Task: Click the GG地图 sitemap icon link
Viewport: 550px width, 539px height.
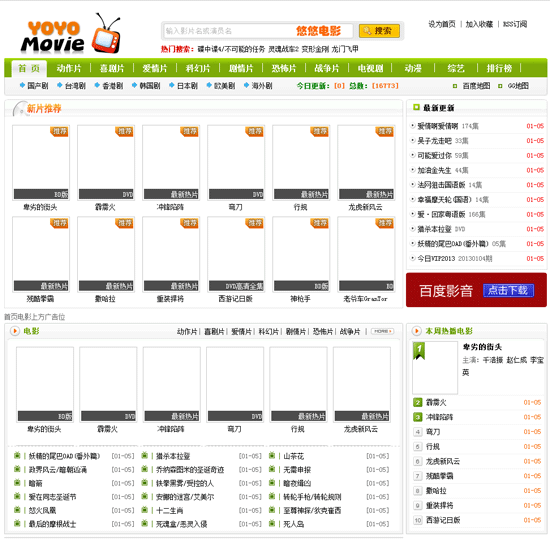Action: point(513,86)
